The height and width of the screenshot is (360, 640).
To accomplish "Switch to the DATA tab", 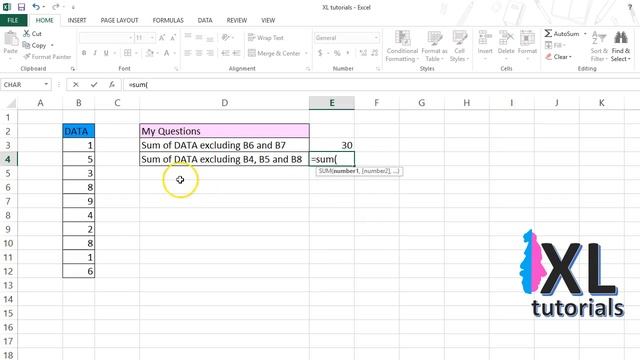I will [205, 20].
